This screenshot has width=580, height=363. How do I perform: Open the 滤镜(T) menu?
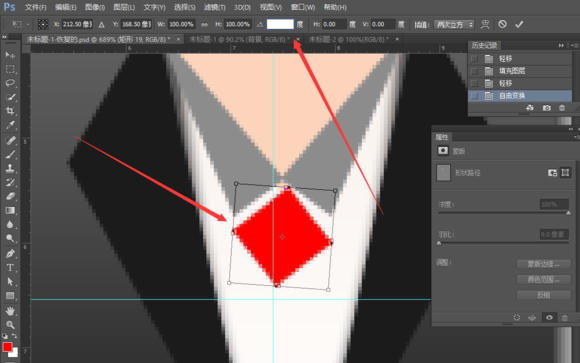[215, 7]
